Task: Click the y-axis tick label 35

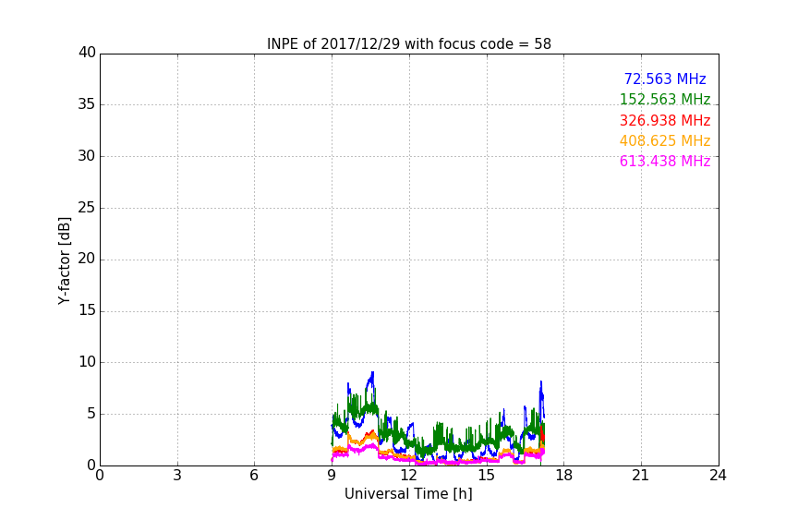Action: click(87, 104)
